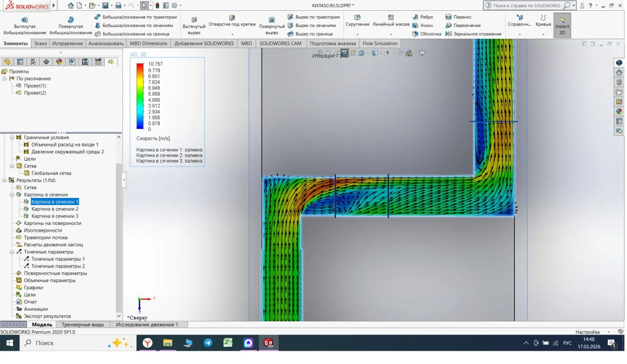This screenshot has width=627, height=364.
Task: Open the Эскиз ribbon tab
Action: point(40,44)
